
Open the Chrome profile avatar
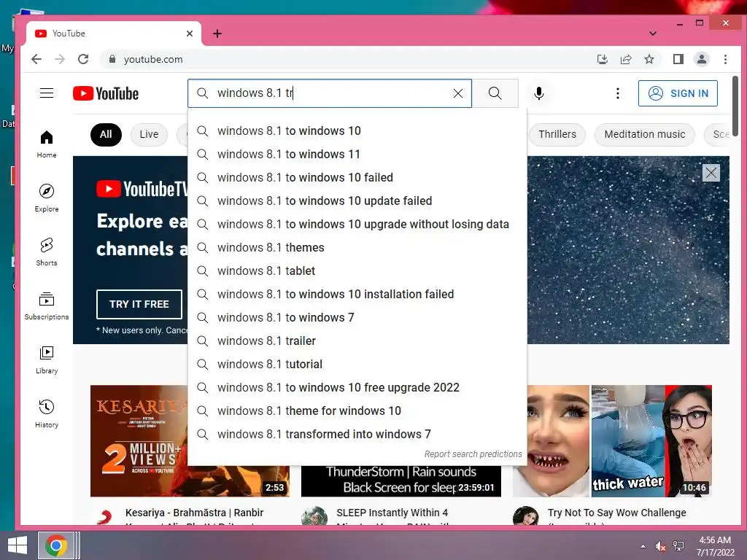[702, 59]
